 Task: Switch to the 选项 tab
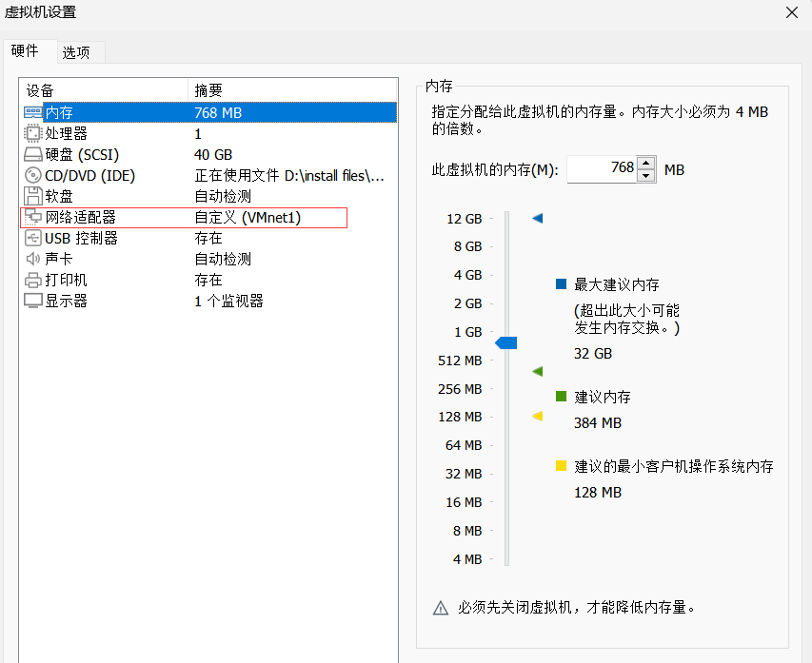(x=81, y=52)
